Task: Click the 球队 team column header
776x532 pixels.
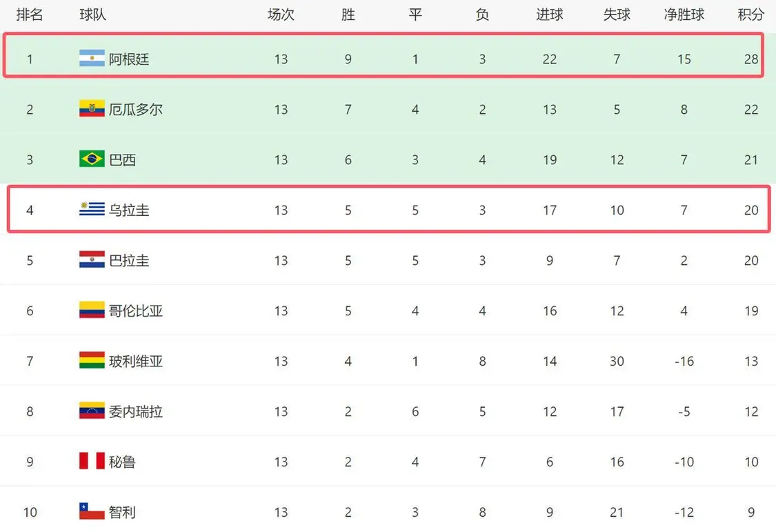Action: pyautogui.click(x=93, y=14)
